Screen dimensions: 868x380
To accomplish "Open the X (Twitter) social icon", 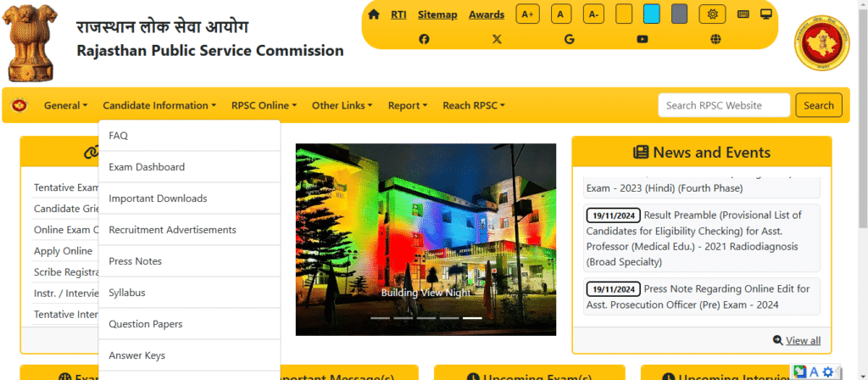I will point(497,39).
